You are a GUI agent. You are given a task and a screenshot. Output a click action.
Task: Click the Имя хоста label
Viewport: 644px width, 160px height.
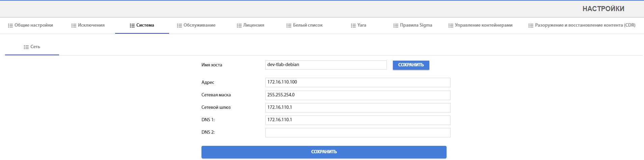[212, 65]
